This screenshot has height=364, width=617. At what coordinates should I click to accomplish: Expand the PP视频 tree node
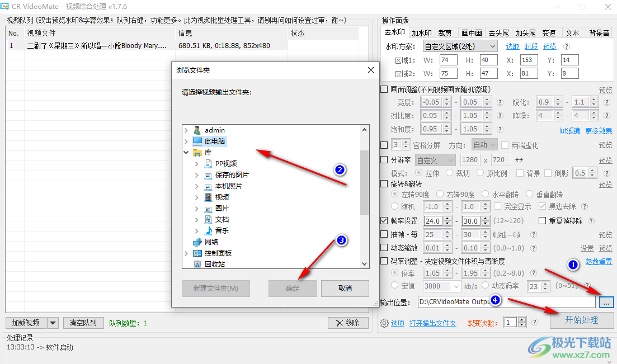click(x=197, y=164)
